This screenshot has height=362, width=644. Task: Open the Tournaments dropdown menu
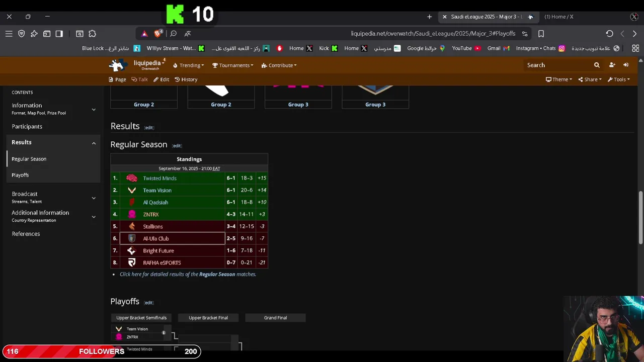pos(232,65)
